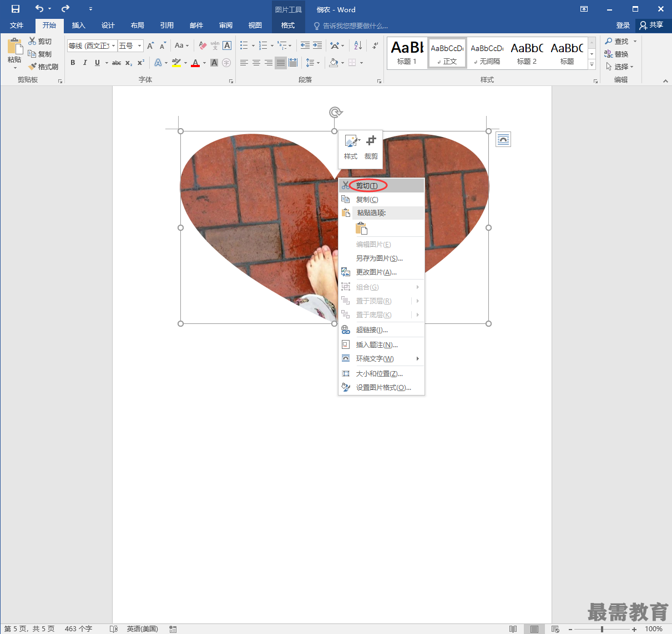Sort text A to Z icon
Screen dimensions: 672x634
click(358, 45)
